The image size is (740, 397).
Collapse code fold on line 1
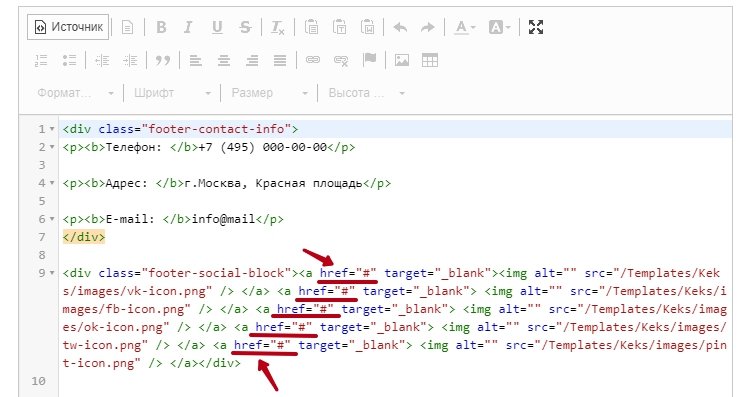[52, 129]
